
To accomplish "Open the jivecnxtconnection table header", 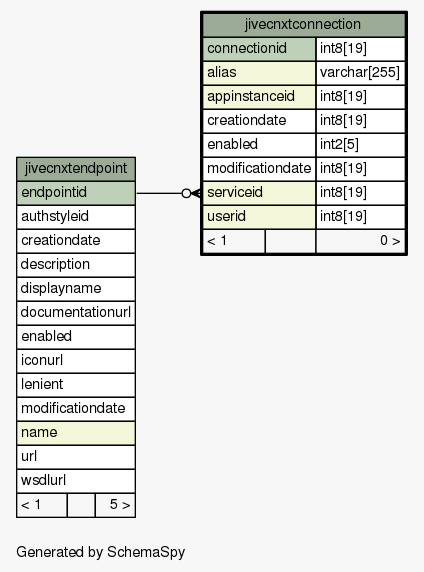I will (x=304, y=25).
